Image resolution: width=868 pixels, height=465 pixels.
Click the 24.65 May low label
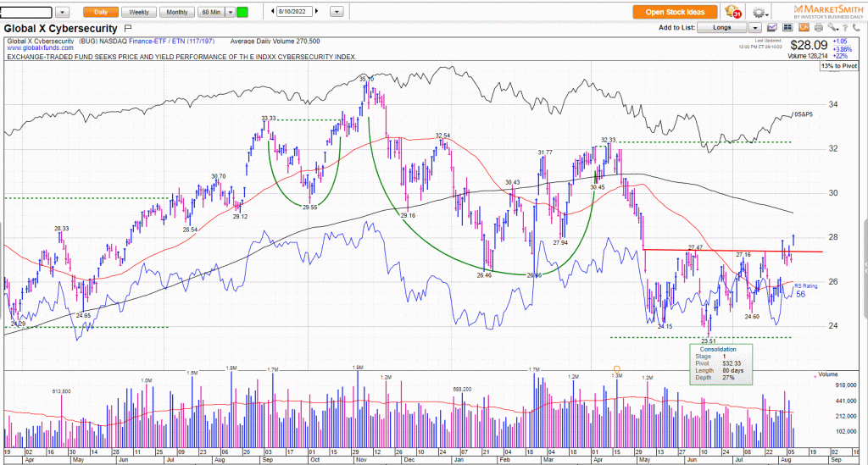click(84, 315)
